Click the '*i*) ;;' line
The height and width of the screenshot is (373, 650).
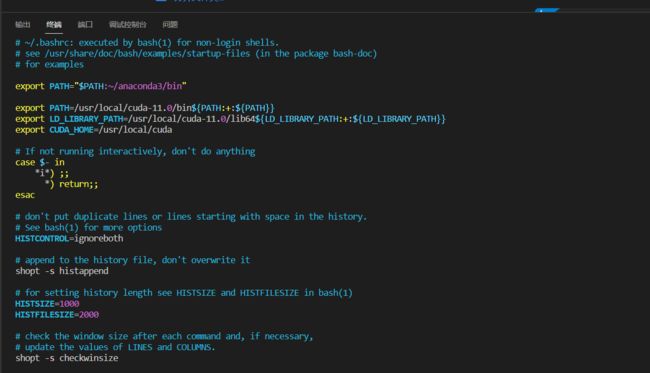(x=52, y=173)
